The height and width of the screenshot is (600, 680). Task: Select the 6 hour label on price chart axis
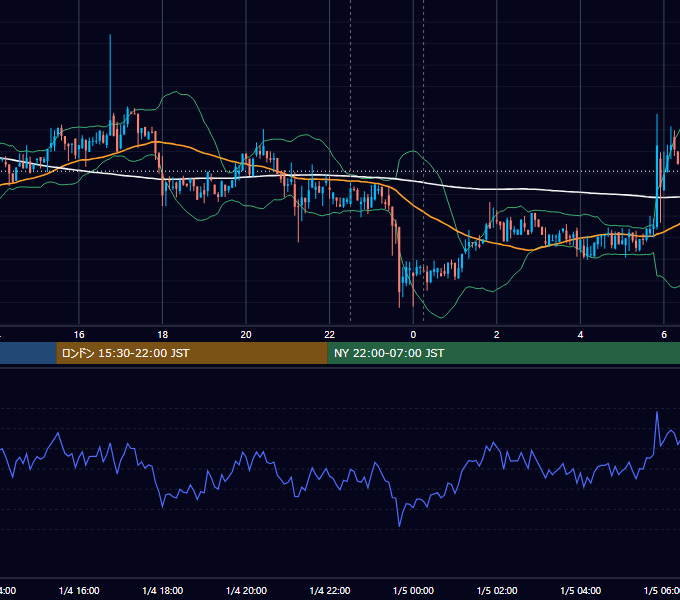(x=664, y=335)
